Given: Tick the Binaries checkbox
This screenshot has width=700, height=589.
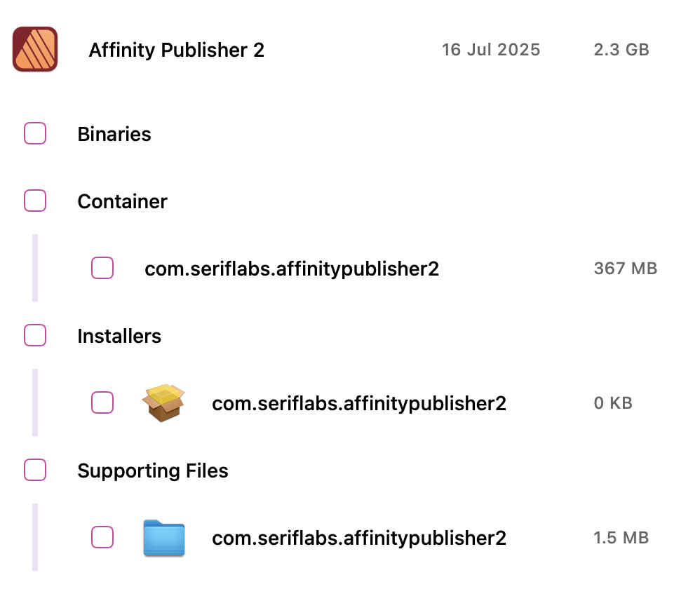Looking at the screenshot, I should tap(35, 133).
